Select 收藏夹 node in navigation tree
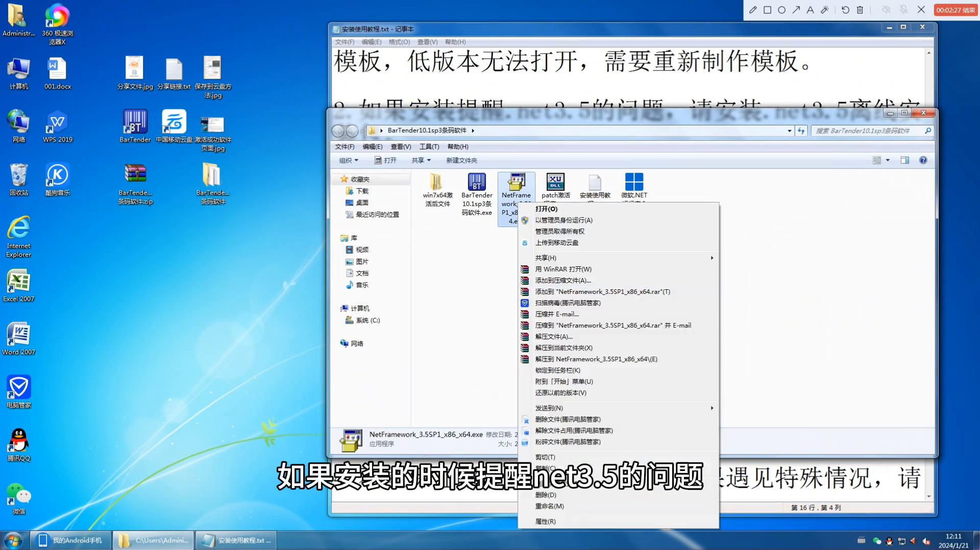 tap(359, 179)
